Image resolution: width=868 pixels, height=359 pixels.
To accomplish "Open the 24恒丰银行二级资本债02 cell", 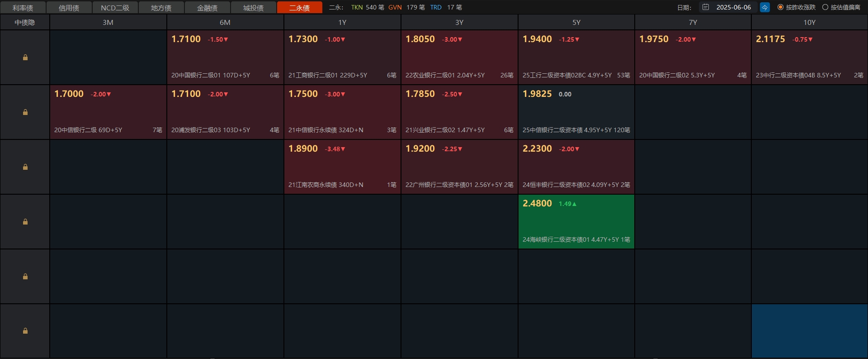I will point(576,167).
